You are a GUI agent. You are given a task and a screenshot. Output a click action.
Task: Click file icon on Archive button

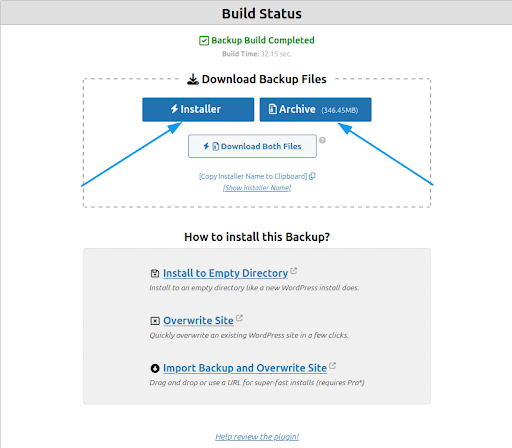click(x=273, y=109)
